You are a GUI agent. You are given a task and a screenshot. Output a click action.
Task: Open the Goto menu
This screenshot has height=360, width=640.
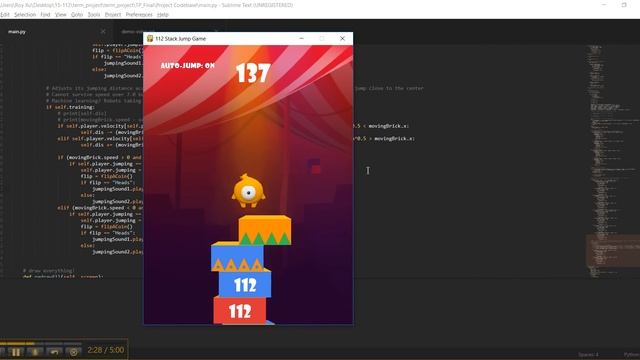pos(77,15)
